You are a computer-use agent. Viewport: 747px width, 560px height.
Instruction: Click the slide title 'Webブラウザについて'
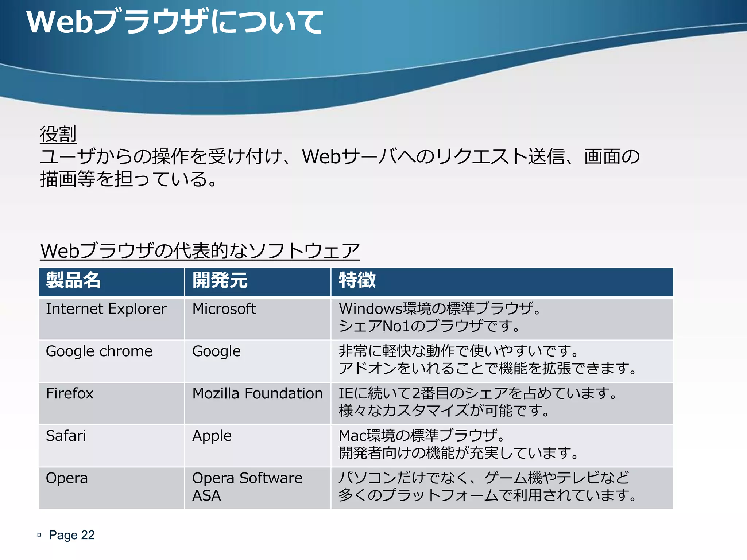click(x=174, y=22)
